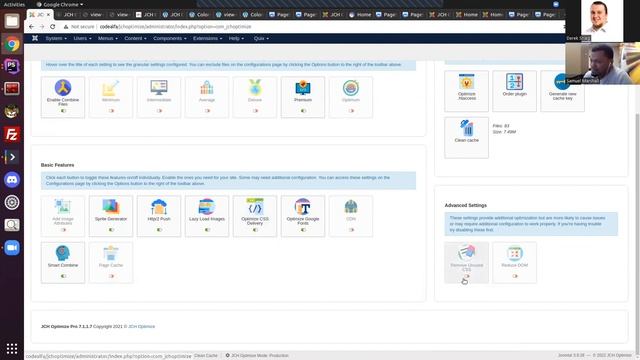Open the Order plugin utility
The height and width of the screenshot is (360, 640).
[x=515, y=82]
